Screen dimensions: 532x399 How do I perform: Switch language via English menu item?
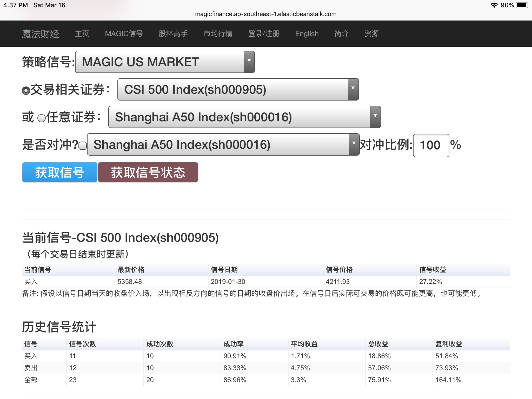coord(307,34)
